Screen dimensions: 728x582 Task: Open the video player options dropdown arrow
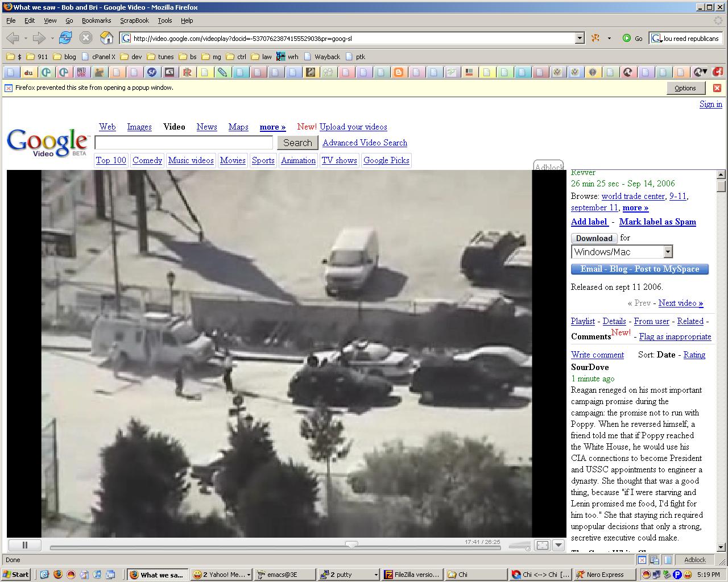point(559,545)
